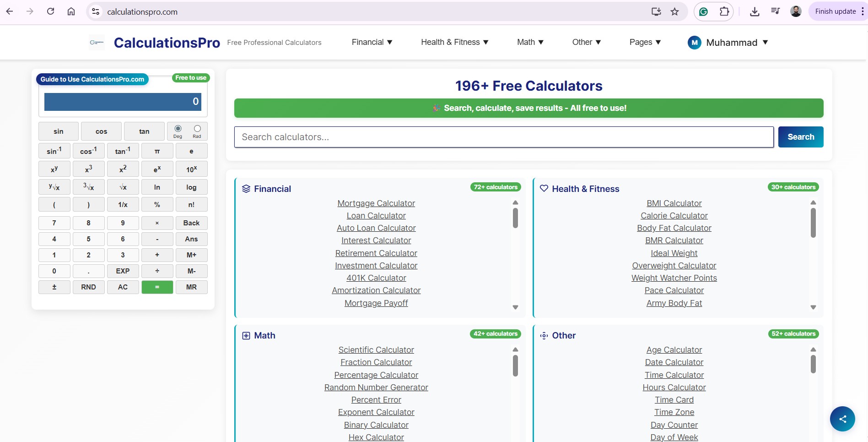Open the Financial dropdown menu
Image resolution: width=868 pixels, height=442 pixels.
(x=372, y=42)
